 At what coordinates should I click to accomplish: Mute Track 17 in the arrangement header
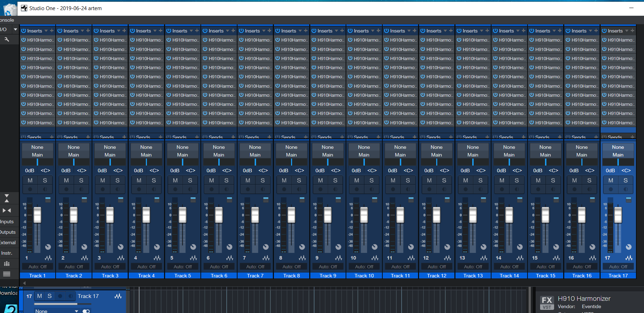click(40, 296)
